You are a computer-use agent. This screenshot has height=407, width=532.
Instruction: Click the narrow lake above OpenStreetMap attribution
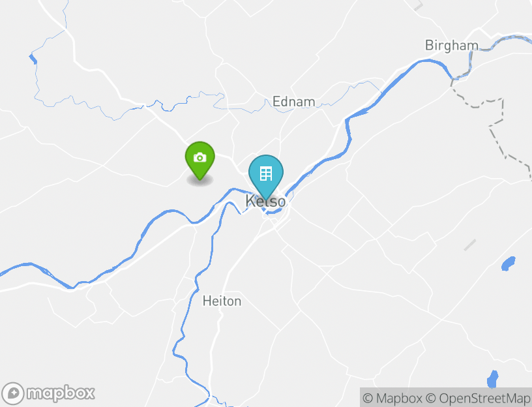tap(493, 379)
